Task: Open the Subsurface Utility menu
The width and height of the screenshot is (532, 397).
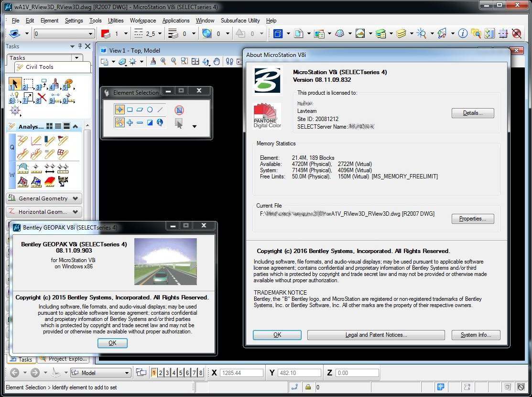Action: [x=240, y=21]
